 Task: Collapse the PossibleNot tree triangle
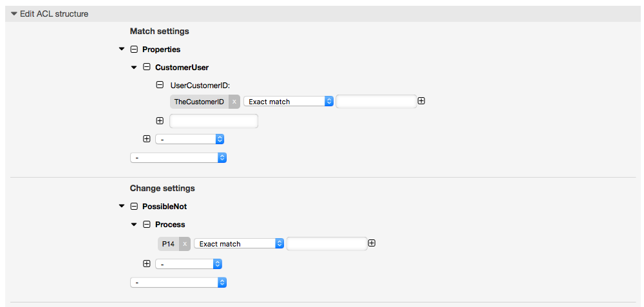coord(122,207)
